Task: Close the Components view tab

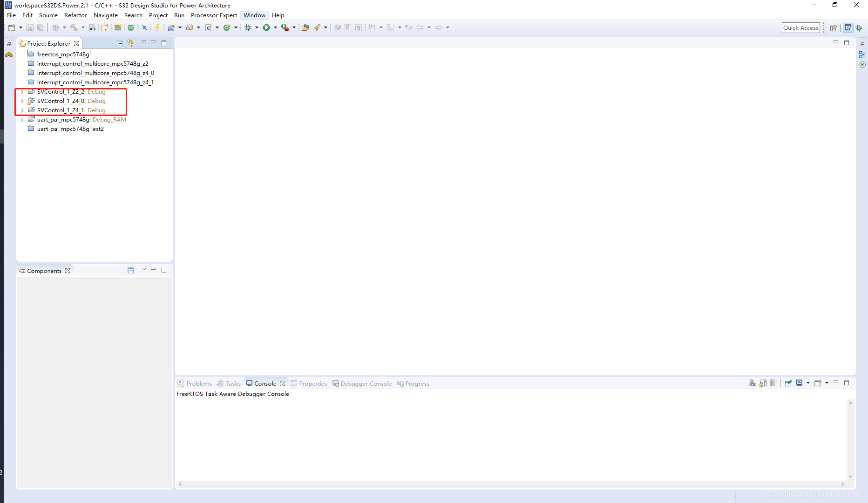Action: (x=68, y=271)
